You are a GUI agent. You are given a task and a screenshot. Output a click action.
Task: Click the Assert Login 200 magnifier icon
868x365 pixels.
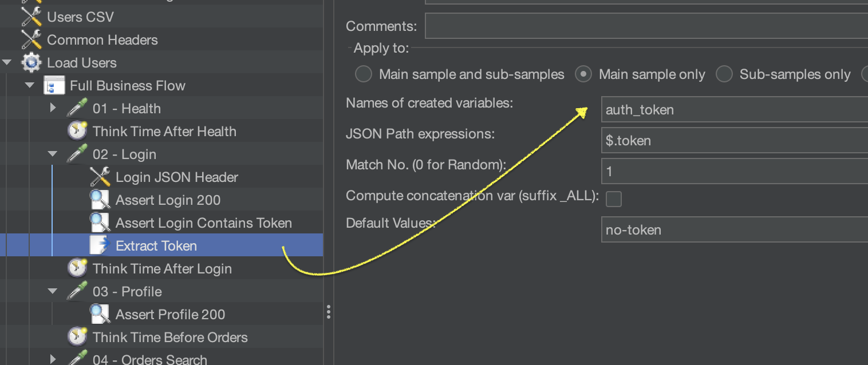coord(100,200)
